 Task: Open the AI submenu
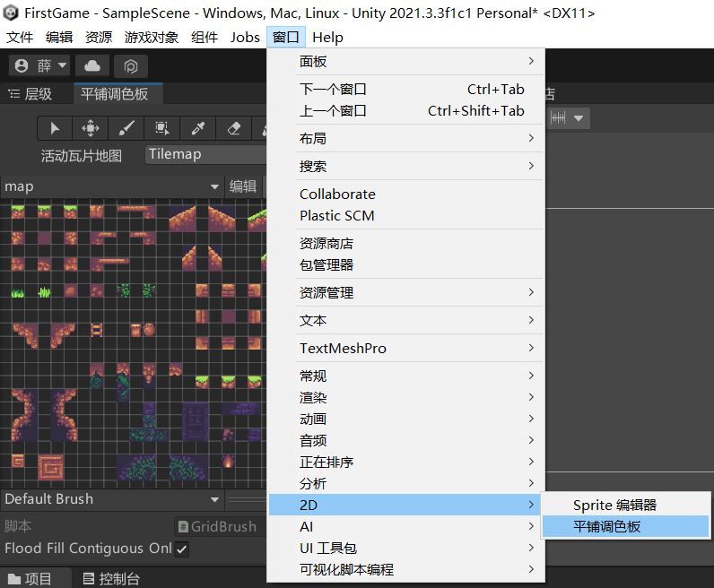coord(405,526)
